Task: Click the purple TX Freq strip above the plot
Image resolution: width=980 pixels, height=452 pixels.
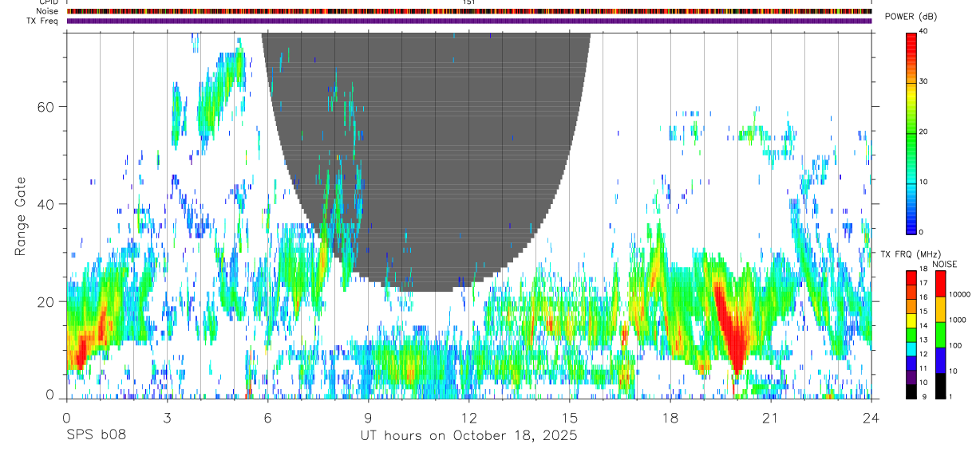Action: 468,21
